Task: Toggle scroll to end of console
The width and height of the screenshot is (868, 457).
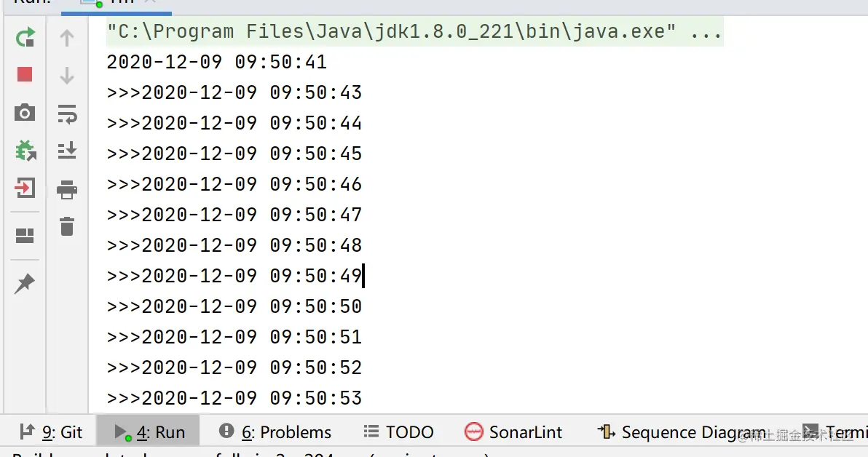Action: click(x=67, y=151)
